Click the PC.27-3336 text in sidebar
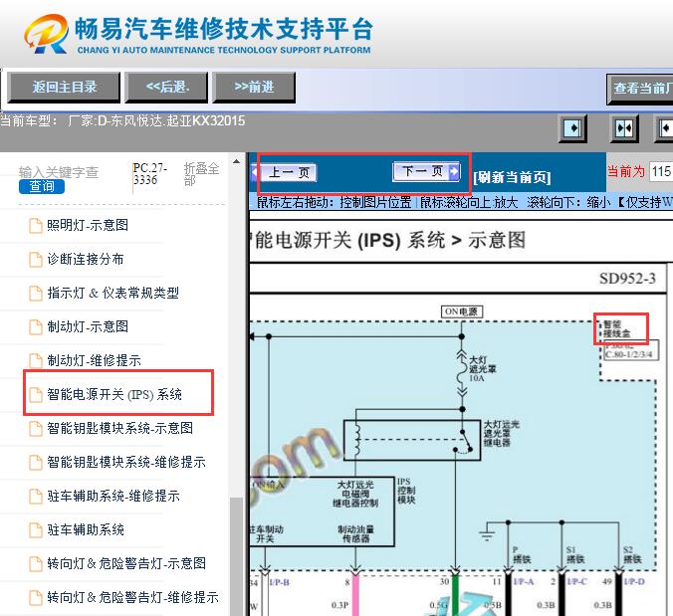673x616 pixels. coord(149,173)
